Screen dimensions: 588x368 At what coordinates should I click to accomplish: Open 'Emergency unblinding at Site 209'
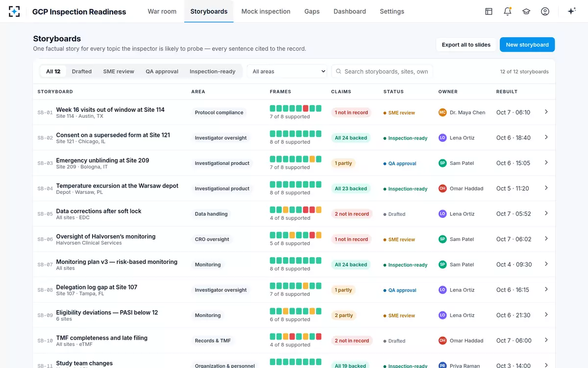coord(102,160)
